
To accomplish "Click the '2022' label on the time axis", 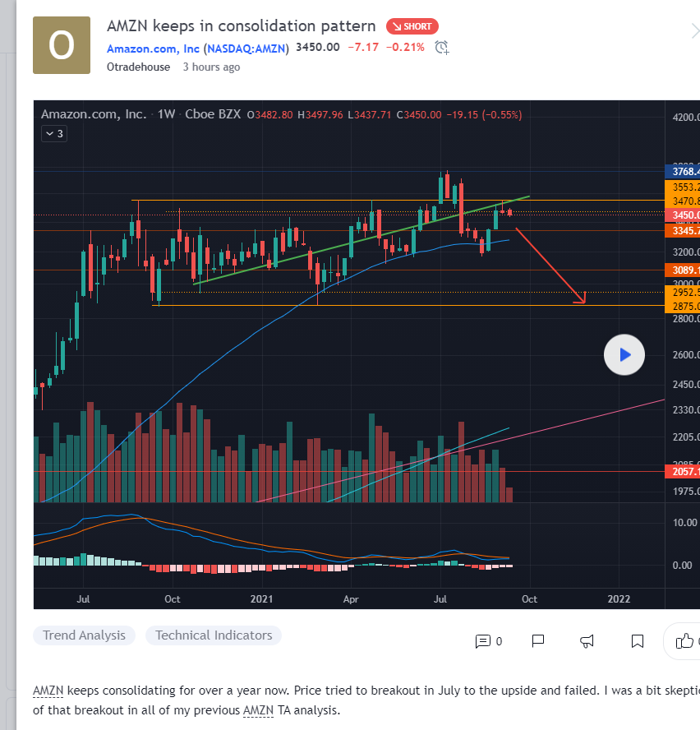I will (x=619, y=599).
